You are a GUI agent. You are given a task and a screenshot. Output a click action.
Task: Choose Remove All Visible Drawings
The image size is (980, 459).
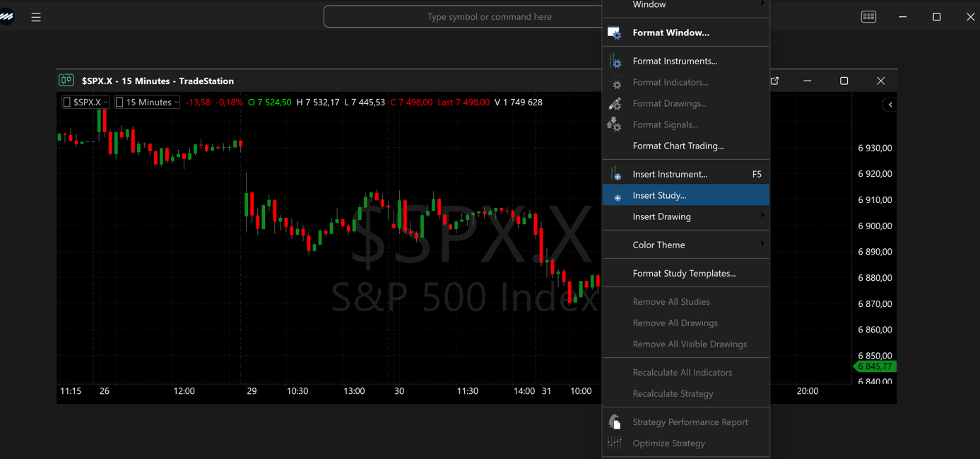point(685,344)
